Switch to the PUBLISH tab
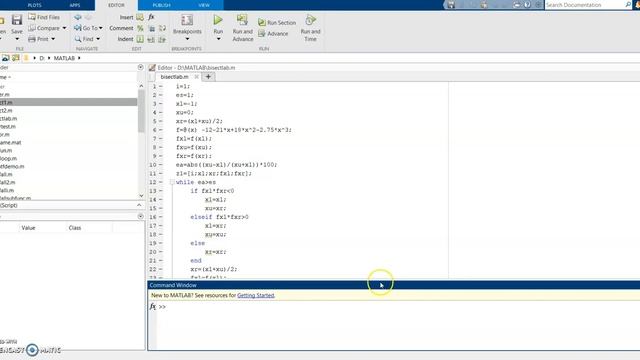This screenshot has width=640, height=360. coord(161,5)
